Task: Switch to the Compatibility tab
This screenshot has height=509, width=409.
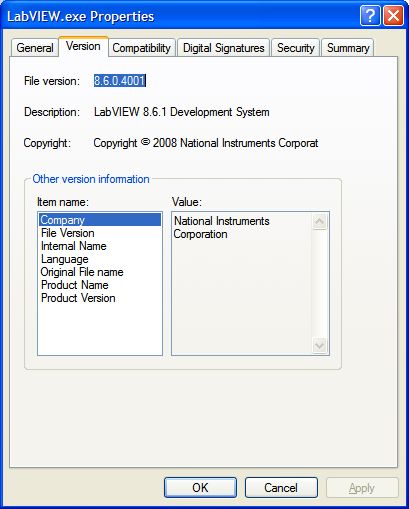Action: click(x=141, y=48)
